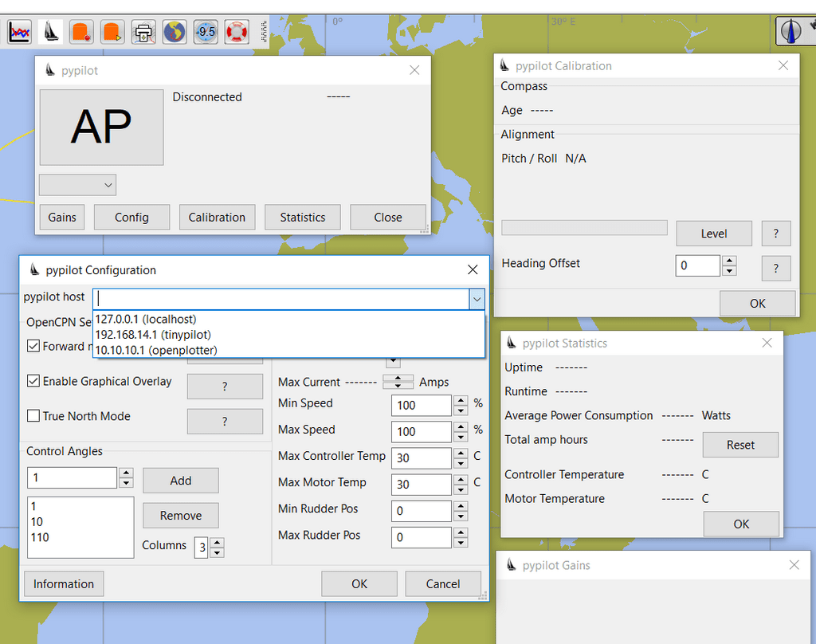Toggle Enable Graphical Overlay off
Screen dimensions: 816x644
point(33,381)
